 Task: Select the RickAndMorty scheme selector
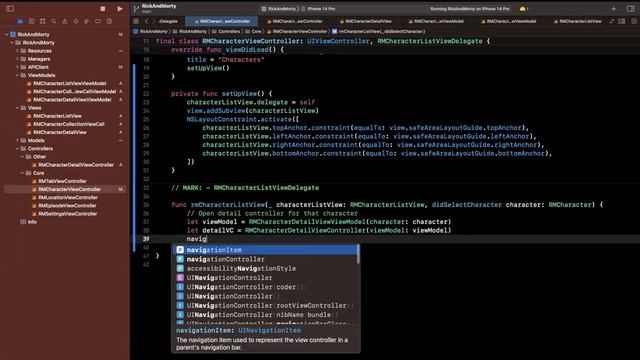(x=279, y=9)
